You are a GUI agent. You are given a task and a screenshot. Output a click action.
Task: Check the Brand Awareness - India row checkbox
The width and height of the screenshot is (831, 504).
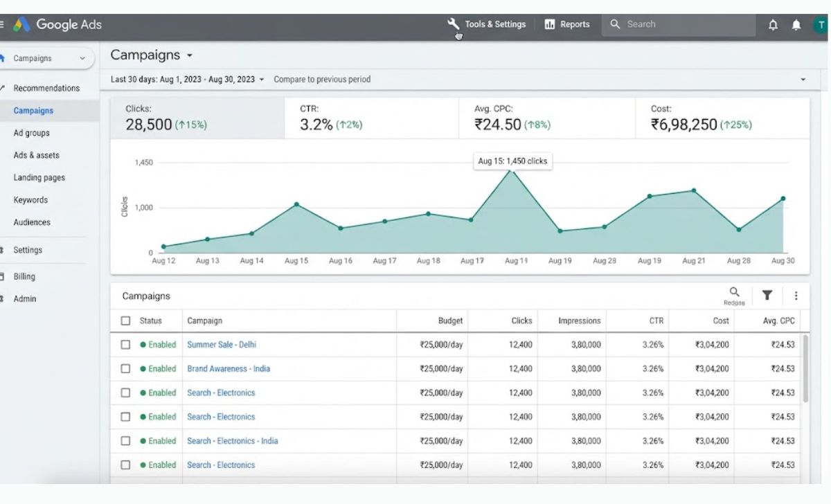pyautogui.click(x=125, y=369)
